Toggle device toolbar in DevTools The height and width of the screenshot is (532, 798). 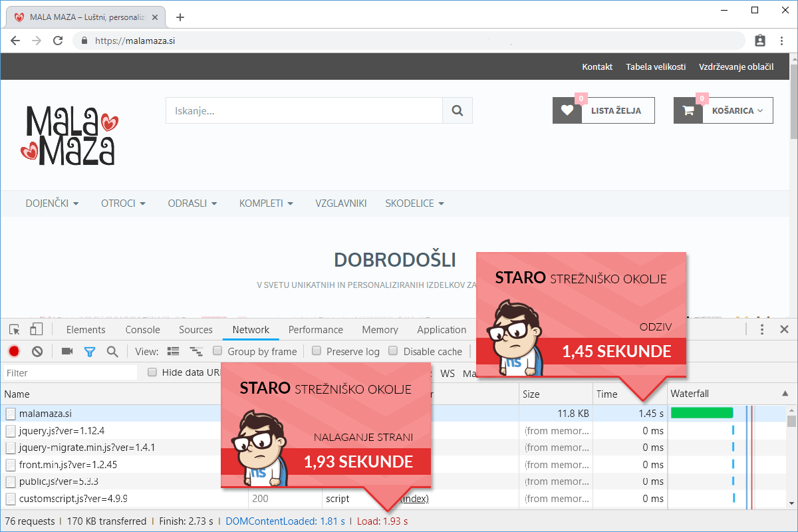pos(37,329)
